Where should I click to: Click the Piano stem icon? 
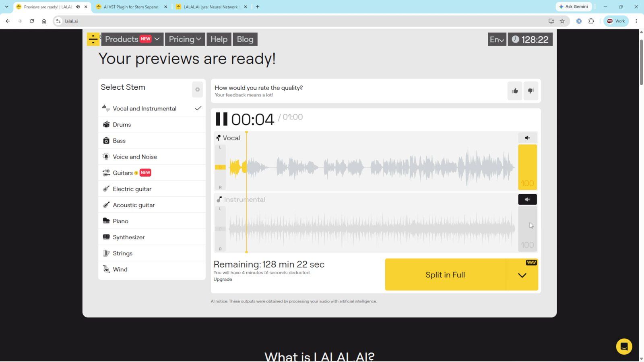click(106, 221)
